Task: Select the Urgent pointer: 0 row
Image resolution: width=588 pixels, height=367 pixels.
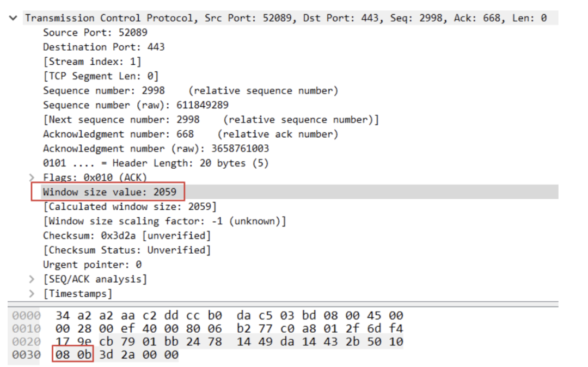Action: click(x=92, y=265)
